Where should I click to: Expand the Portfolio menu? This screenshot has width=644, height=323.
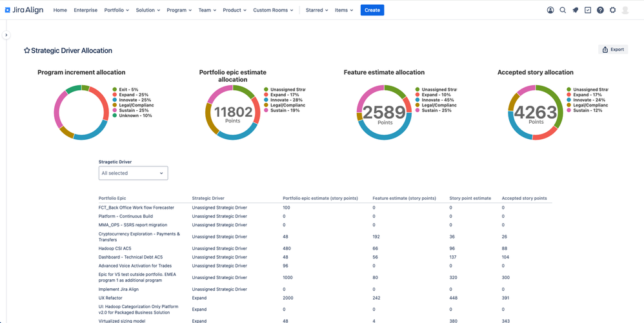pos(117,10)
